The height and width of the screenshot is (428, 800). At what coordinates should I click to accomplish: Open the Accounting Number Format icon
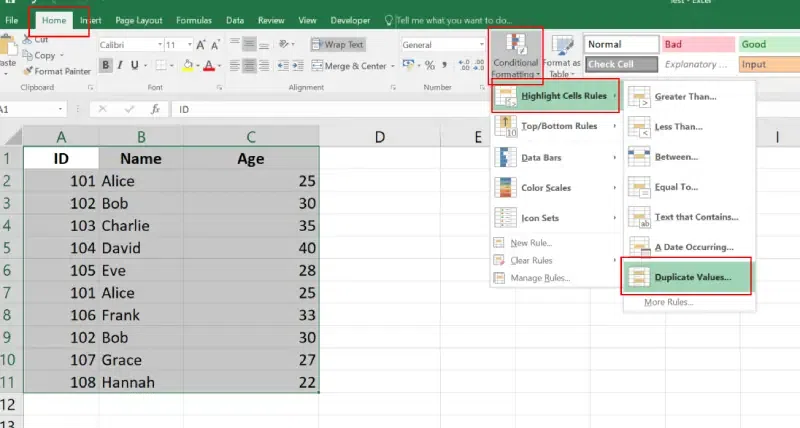pyautogui.click(x=408, y=65)
